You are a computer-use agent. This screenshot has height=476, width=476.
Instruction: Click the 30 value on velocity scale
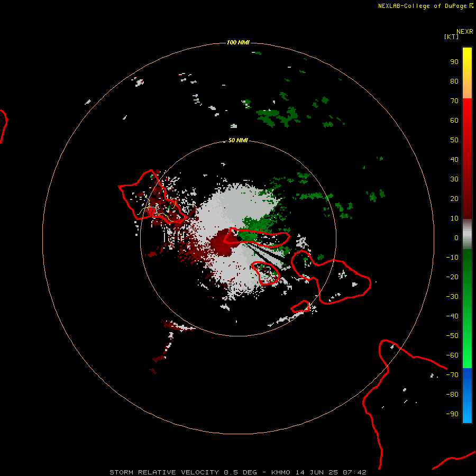pos(454,179)
